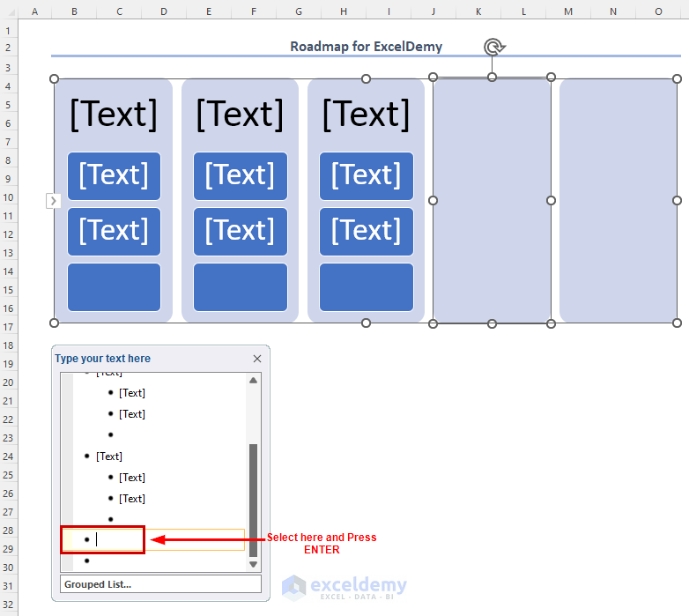Click inside the selected empty fourth column shape

point(492,200)
